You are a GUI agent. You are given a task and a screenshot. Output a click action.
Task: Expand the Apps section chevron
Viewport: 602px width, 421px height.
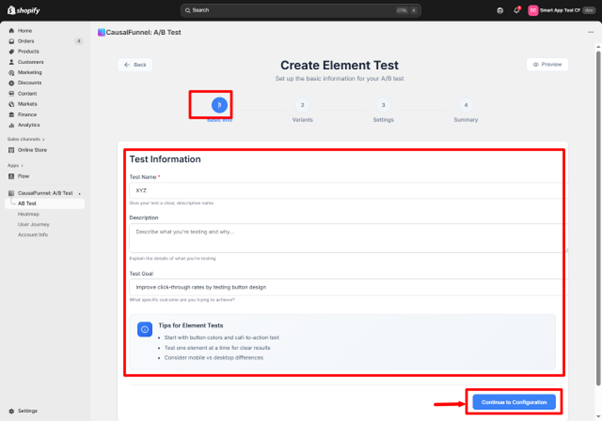(23, 165)
